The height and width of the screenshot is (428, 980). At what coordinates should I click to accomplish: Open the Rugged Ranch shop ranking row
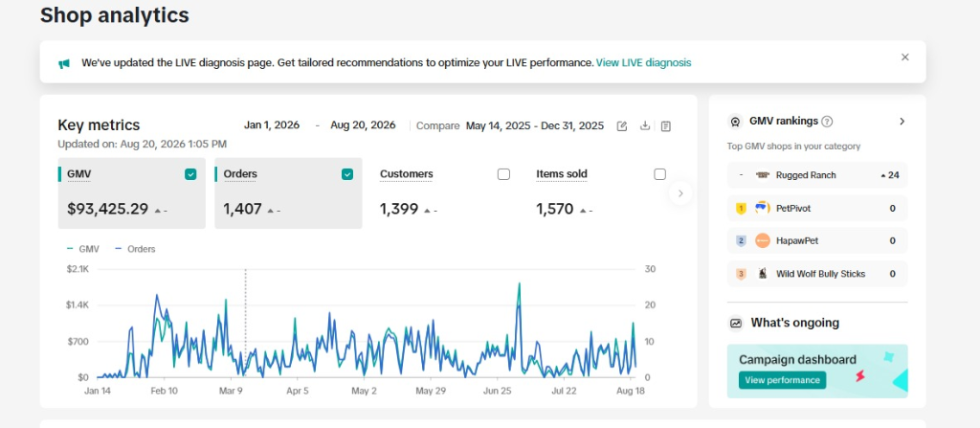click(x=817, y=175)
